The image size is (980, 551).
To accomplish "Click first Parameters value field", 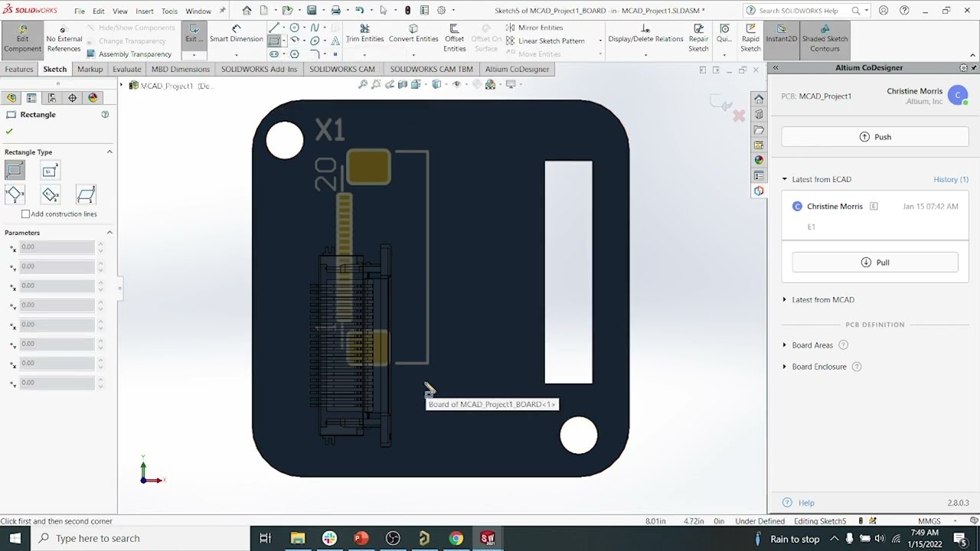I will tap(57, 246).
